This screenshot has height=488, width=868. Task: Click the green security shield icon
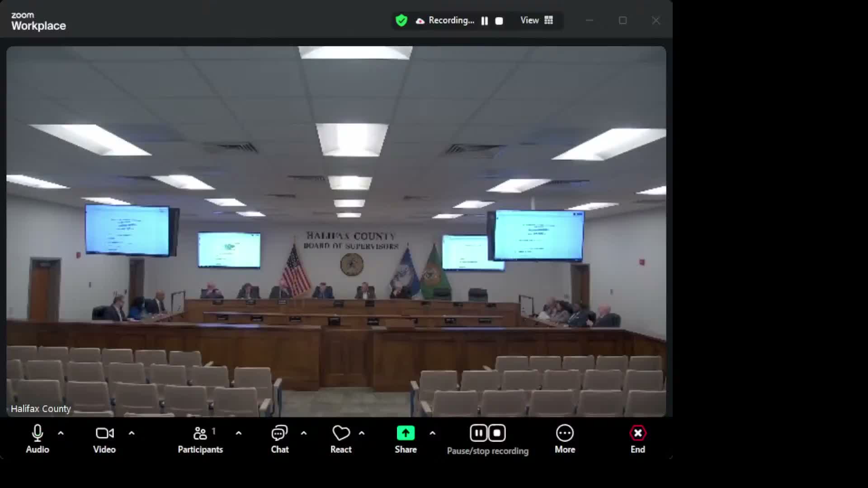click(x=401, y=20)
